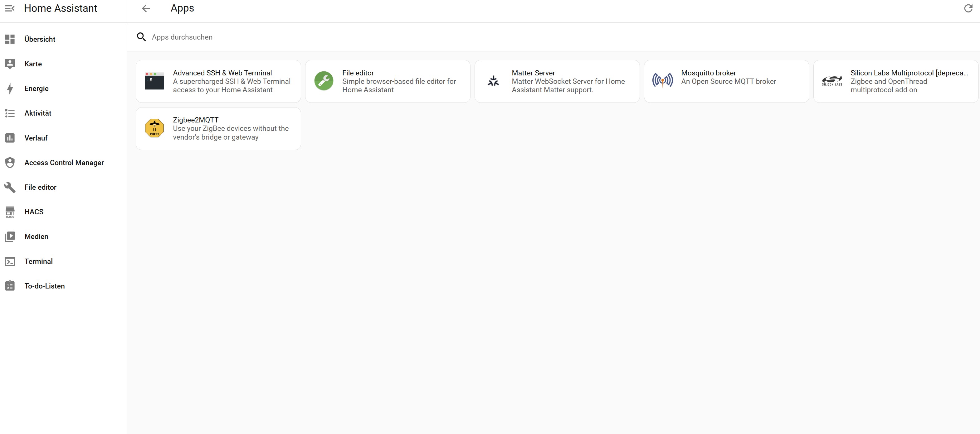The image size is (980, 434).
Task: Click the green File editor wrench icon
Action: pos(324,81)
